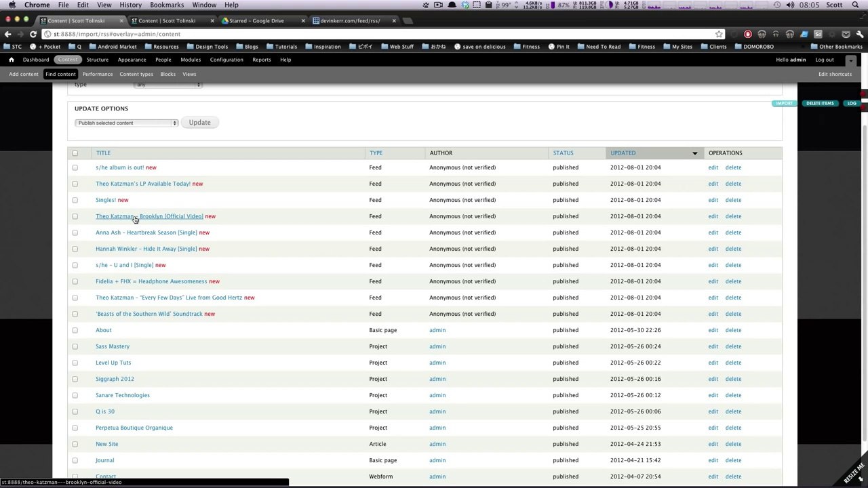
Task: Delete the Level Up Tuts project
Action: [733, 363]
